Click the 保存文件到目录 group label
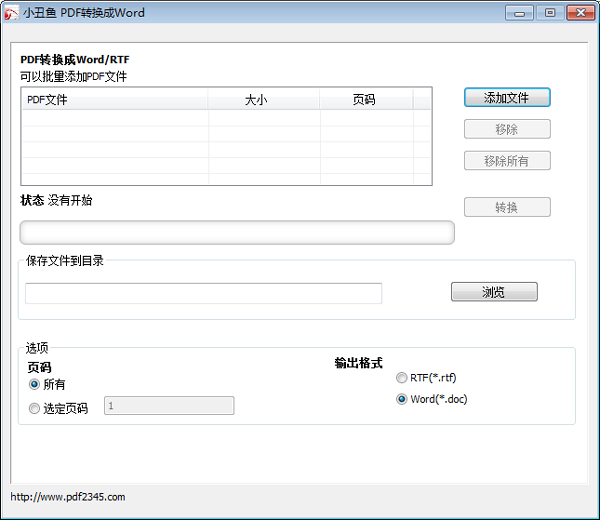 (65, 261)
